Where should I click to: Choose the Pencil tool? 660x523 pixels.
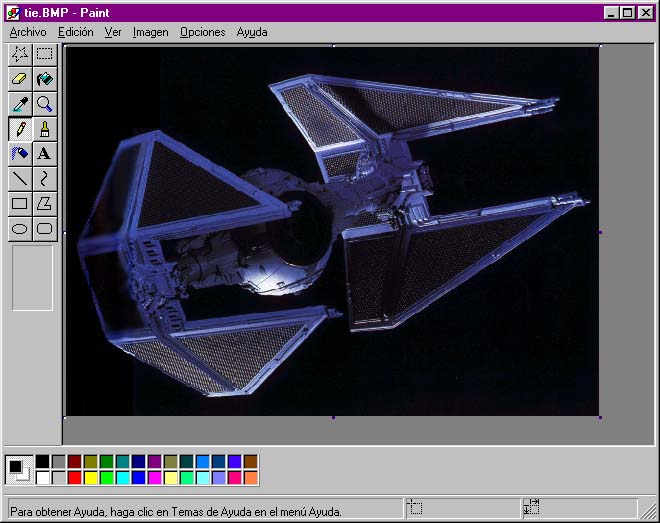pos(20,129)
